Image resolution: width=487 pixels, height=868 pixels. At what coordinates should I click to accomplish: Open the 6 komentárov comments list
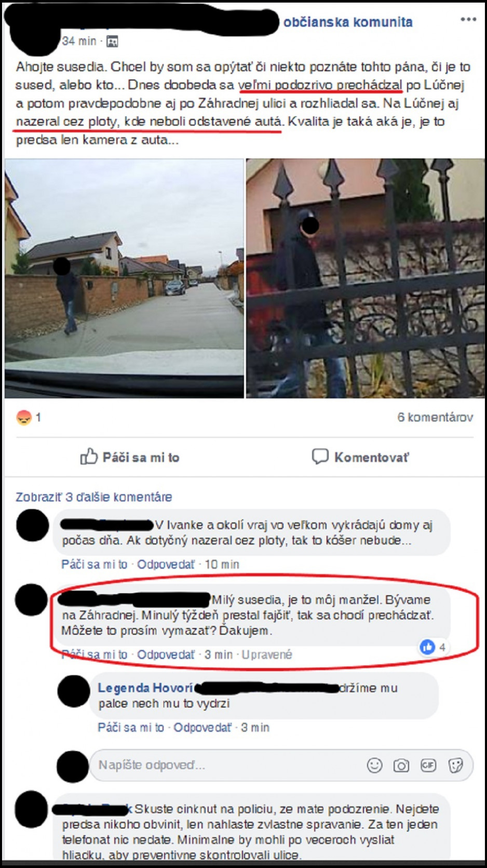tap(435, 417)
